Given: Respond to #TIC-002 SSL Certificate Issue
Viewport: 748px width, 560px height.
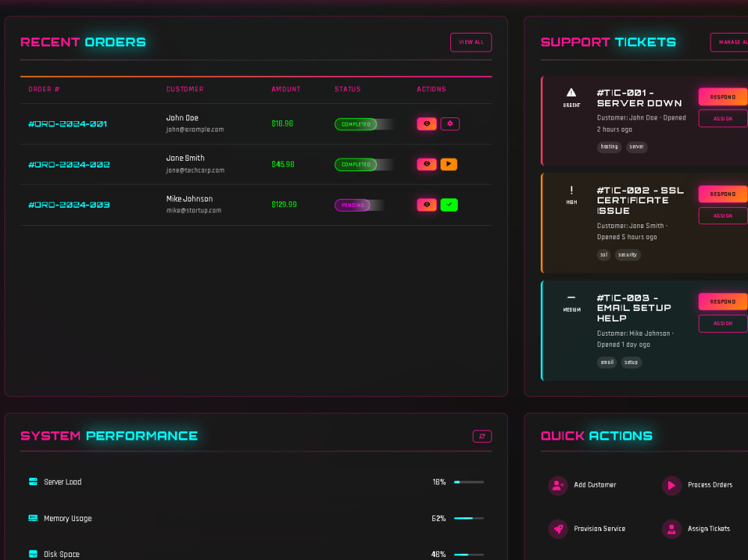Looking at the screenshot, I should click(x=723, y=194).
